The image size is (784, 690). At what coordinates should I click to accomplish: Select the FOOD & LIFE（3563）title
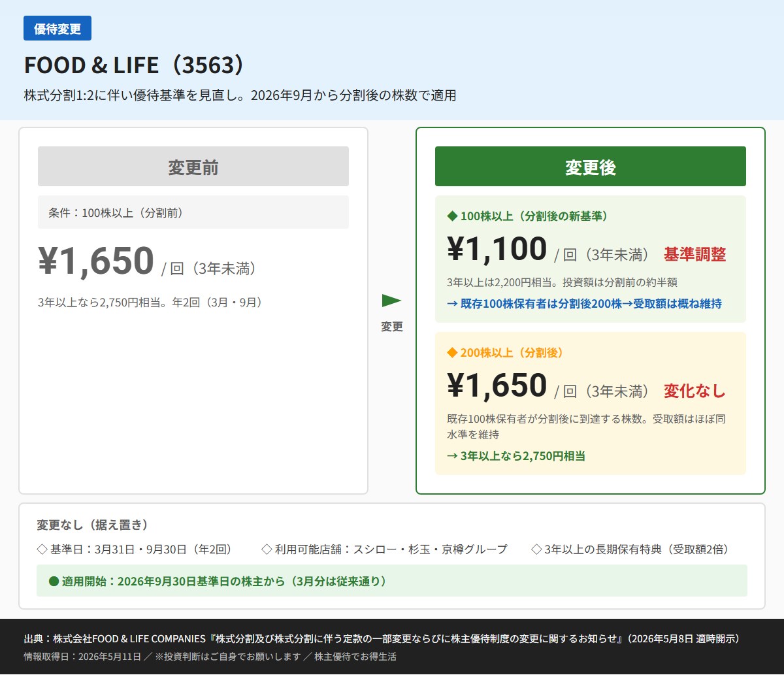(x=135, y=65)
